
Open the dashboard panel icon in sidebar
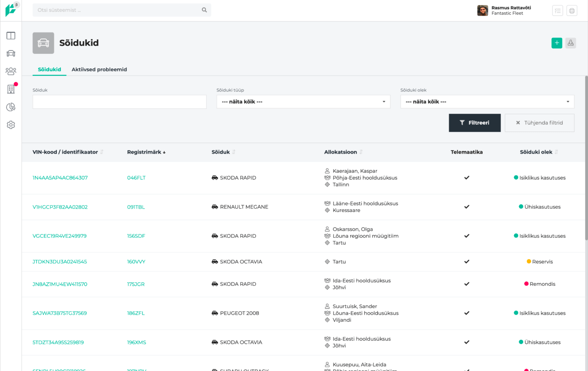click(11, 36)
